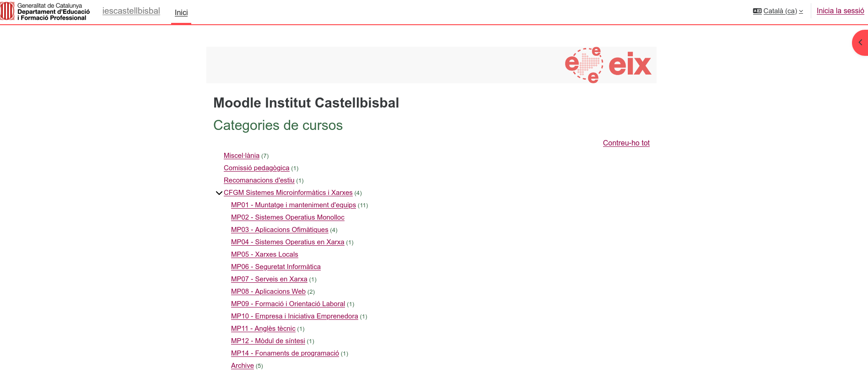Open the Inici tab

181,12
